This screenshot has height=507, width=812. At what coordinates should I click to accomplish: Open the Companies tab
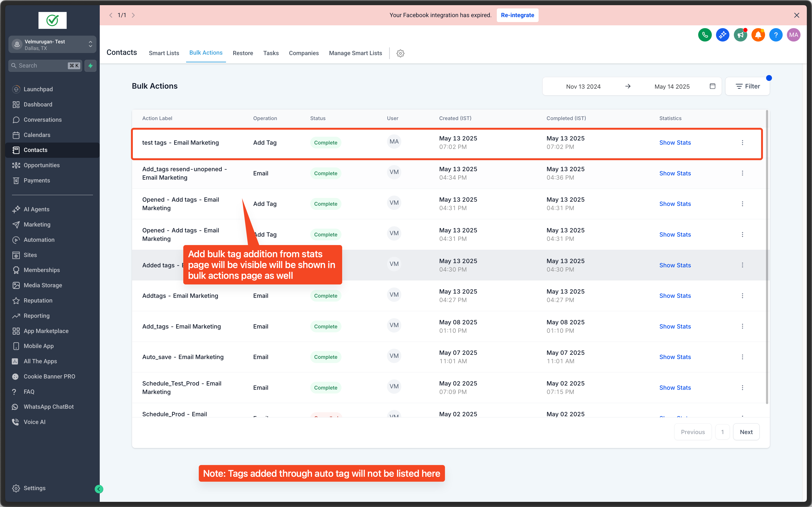[x=304, y=53]
